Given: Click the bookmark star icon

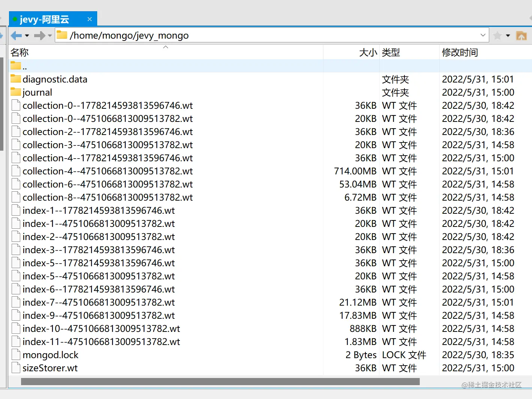Looking at the screenshot, I should [497, 36].
